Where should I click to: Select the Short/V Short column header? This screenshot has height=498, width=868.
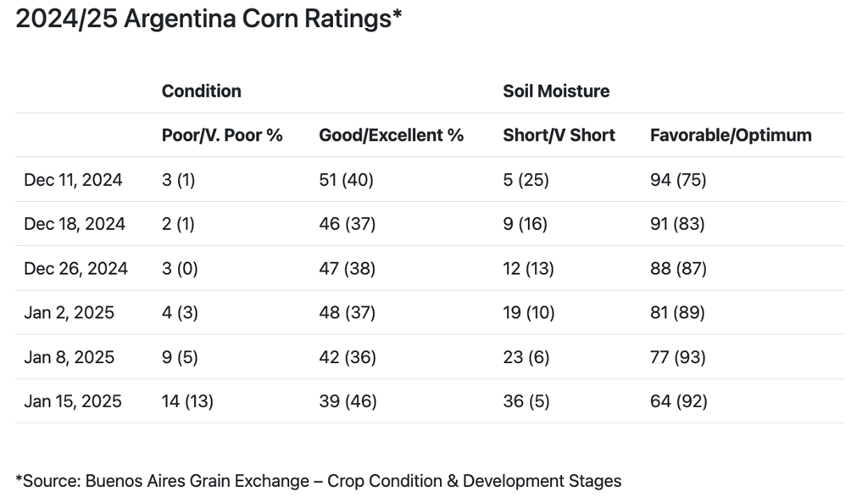(559, 135)
